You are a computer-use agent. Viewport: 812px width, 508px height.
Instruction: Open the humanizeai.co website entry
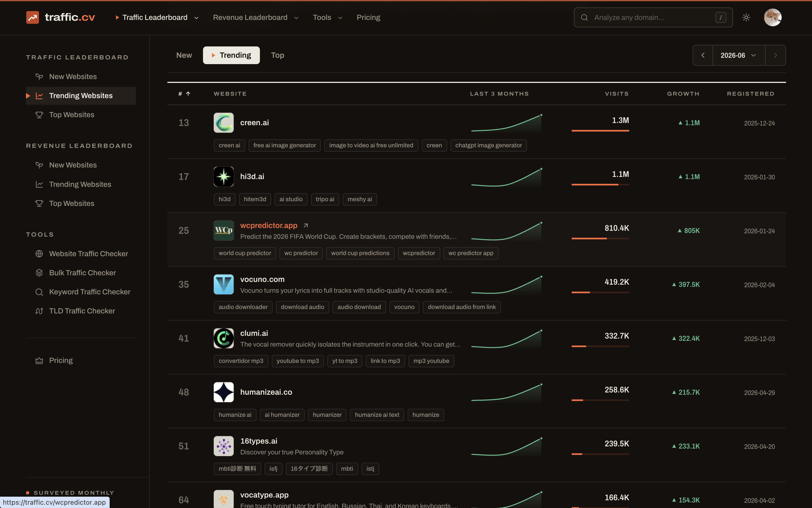266,392
